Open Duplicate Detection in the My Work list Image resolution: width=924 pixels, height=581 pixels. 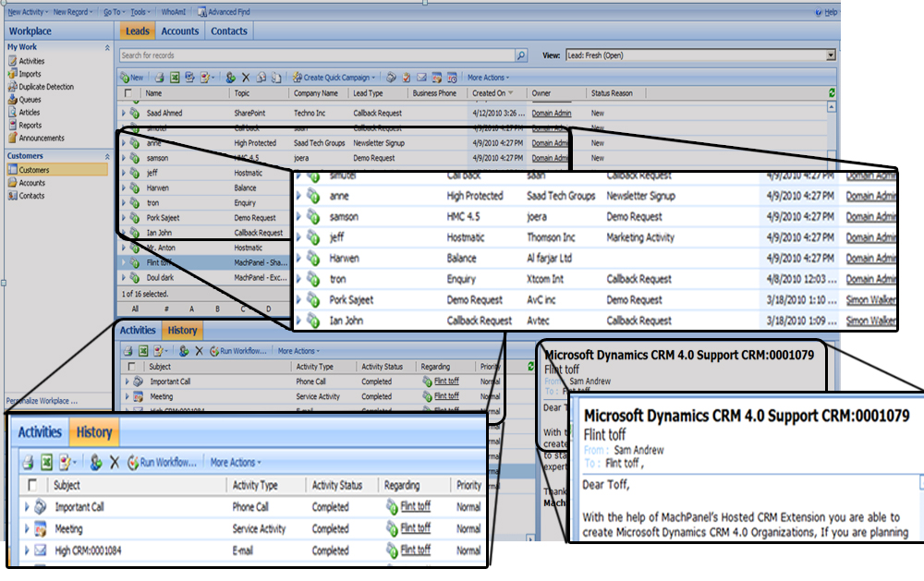click(45, 87)
